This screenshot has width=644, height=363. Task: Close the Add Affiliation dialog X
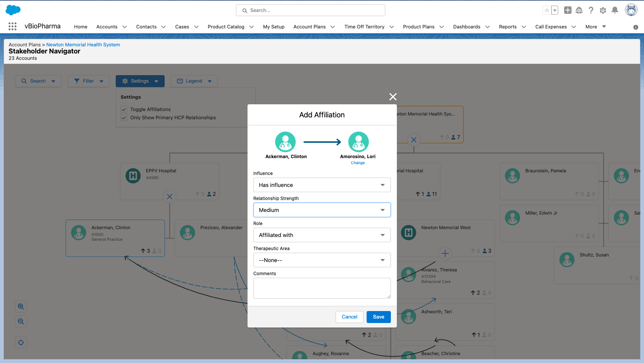[x=393, y=97]
